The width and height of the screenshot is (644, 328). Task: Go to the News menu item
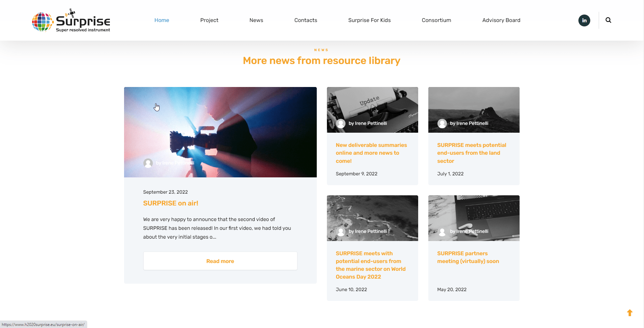pos(256,20)
